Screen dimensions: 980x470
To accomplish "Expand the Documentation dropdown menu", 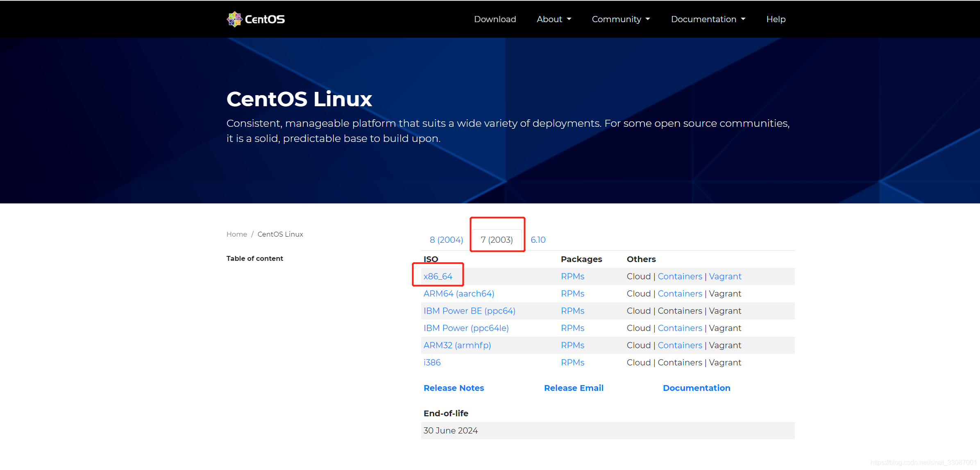I will pos(707,19).
